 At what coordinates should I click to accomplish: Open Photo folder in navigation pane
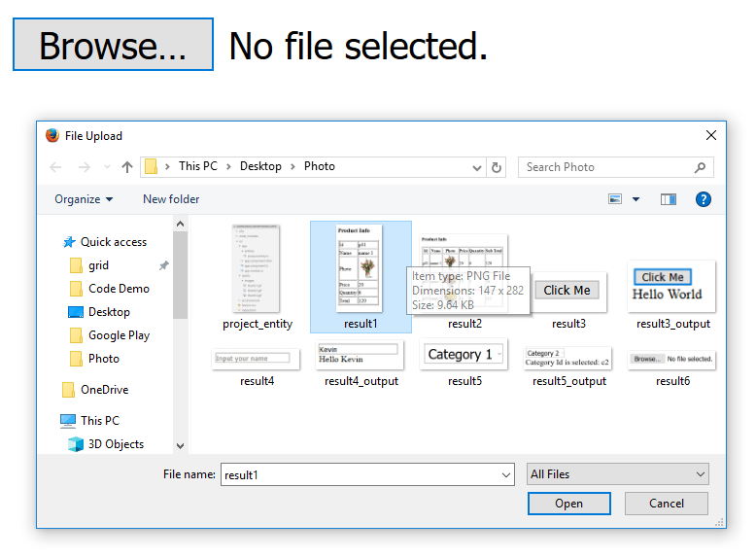click(95, 359)
